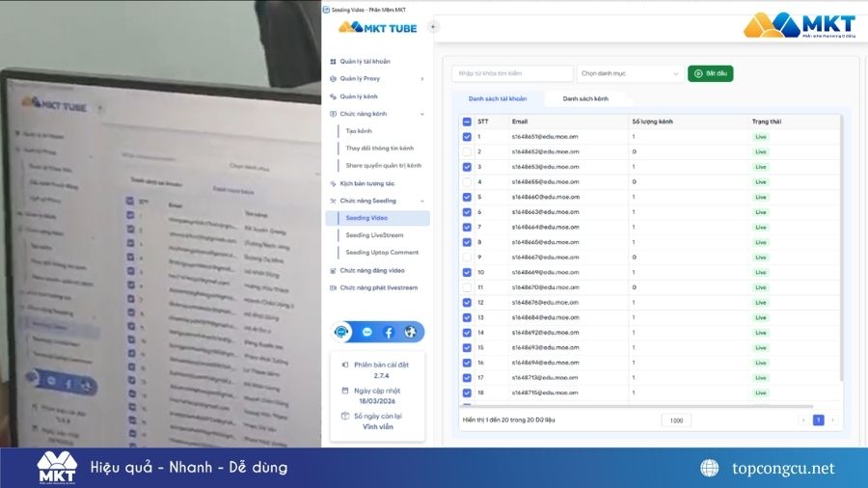Click the Quản lý kênh sidebar icon
The width and height of the screenshot is (868, 488).
click(333, 96)
